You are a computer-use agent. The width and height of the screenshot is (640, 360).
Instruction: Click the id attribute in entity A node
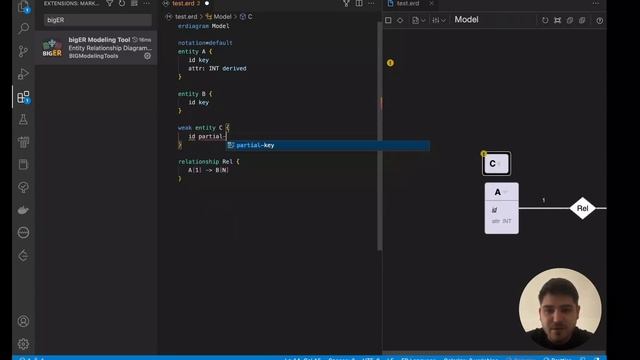coord(494,210)
